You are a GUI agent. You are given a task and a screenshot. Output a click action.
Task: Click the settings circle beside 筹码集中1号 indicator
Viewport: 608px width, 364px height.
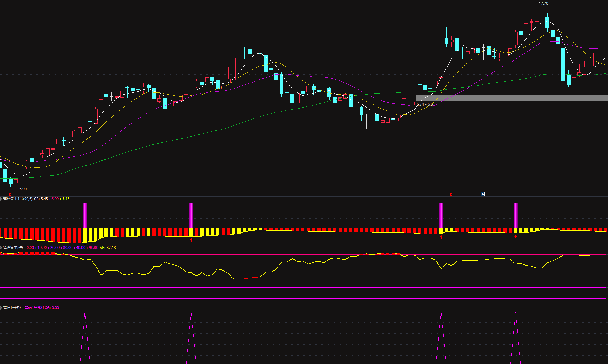[1, 199]
